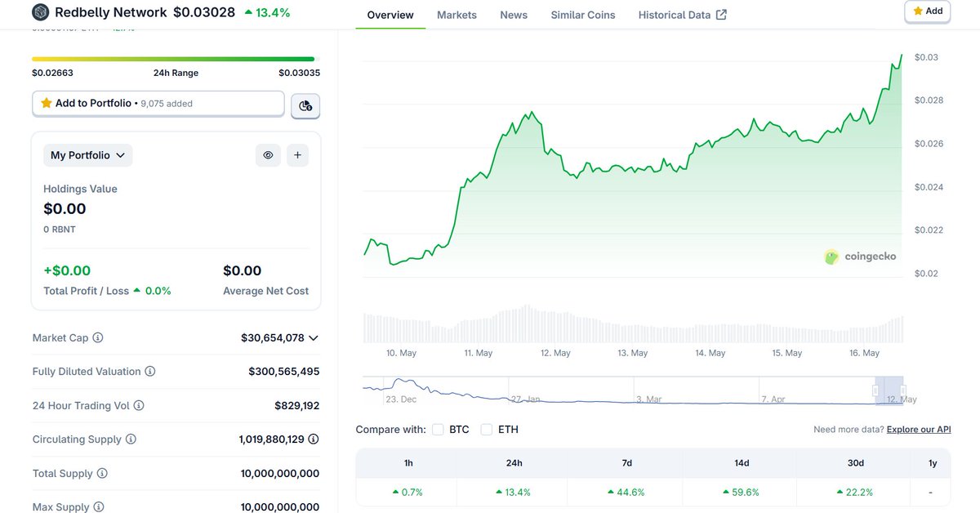Click the $0.03028 current price

[204, 12]
